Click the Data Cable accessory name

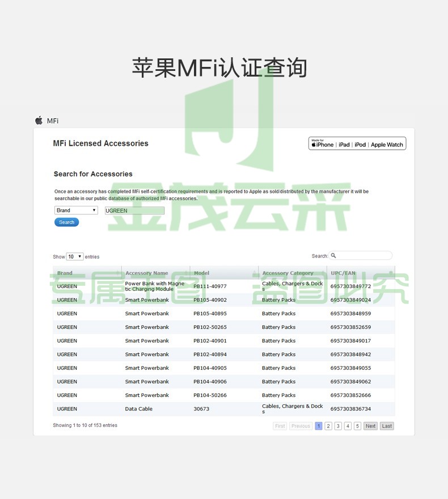[x=139, y=409]
